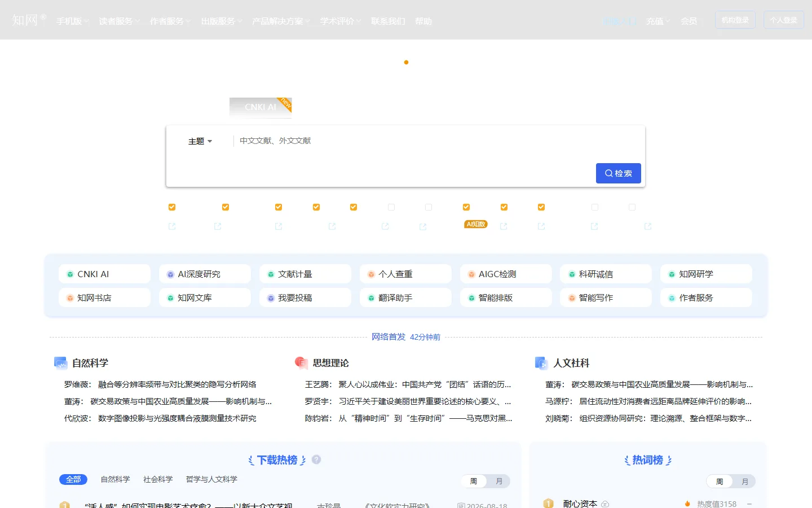Expand the 学术评价 menu
The width and height of the screenshot is (812, 508).
tap(341, 21)
